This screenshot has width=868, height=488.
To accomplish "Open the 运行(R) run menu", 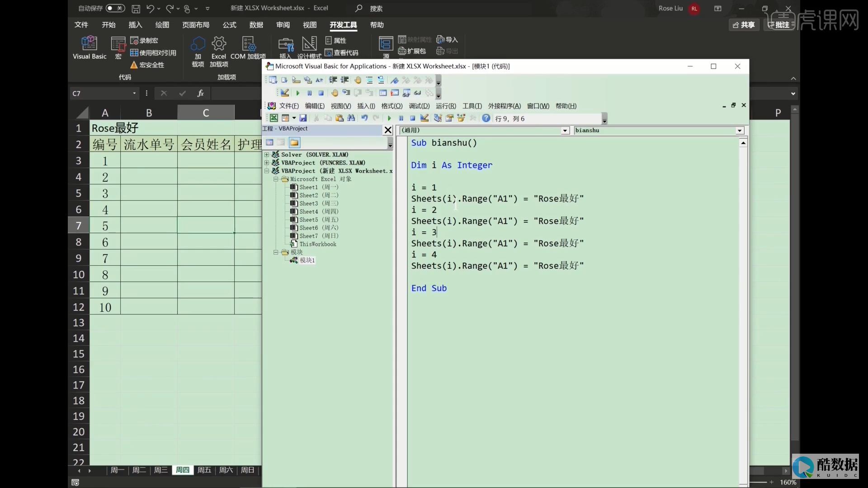I will [x=446, y=106].
